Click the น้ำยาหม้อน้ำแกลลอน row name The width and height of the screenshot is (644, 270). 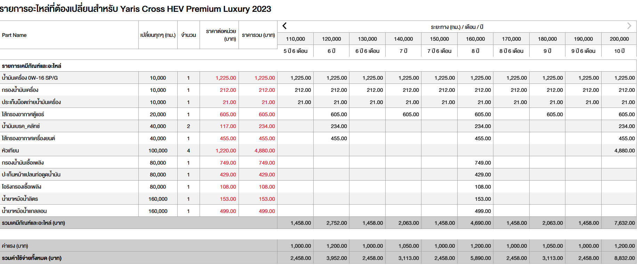coord(24,211)
